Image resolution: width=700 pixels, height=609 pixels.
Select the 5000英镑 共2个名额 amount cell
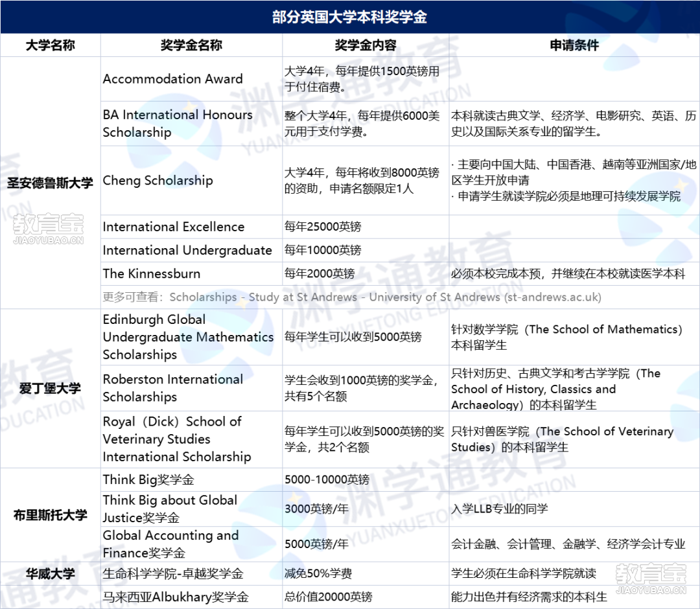pyautogui.click(x=364, y=439)
